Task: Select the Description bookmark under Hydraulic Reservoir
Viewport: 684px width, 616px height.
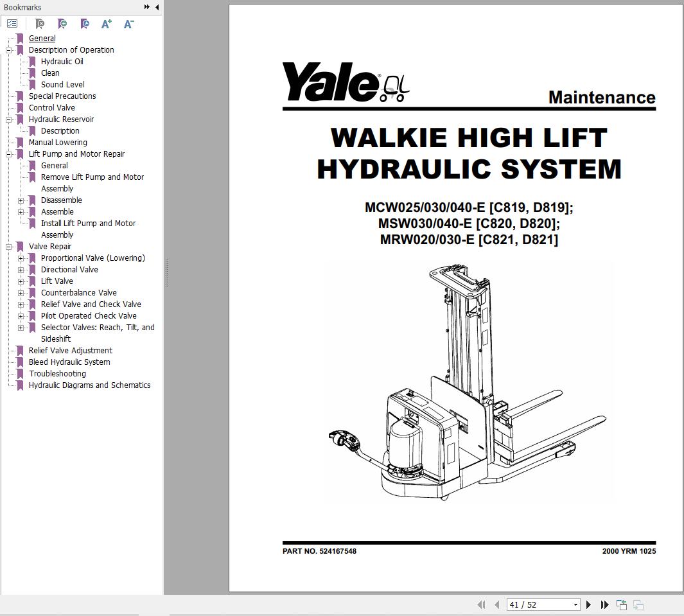Action: point(60,131)
